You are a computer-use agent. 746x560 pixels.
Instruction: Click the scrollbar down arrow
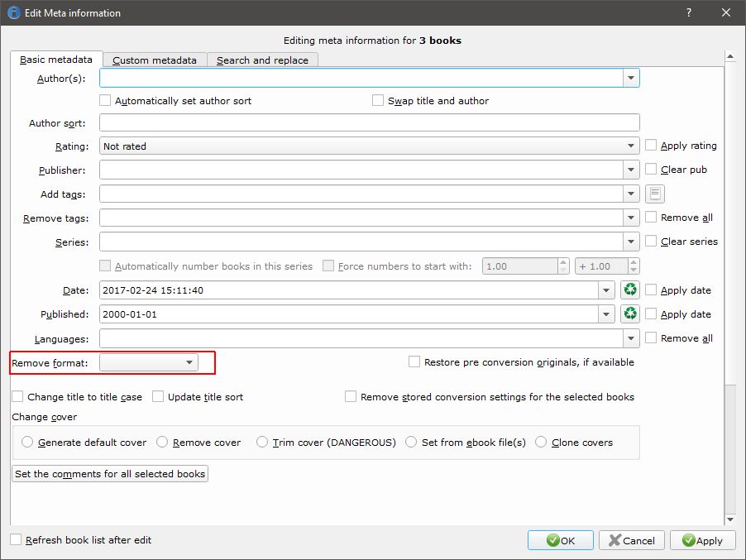point(729,519)
